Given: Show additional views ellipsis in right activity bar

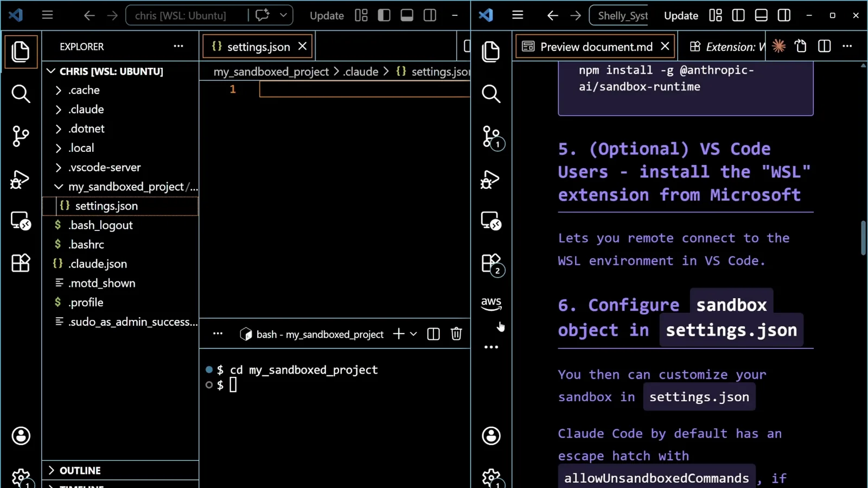Looking at the screenshot, I should point(491,347).
